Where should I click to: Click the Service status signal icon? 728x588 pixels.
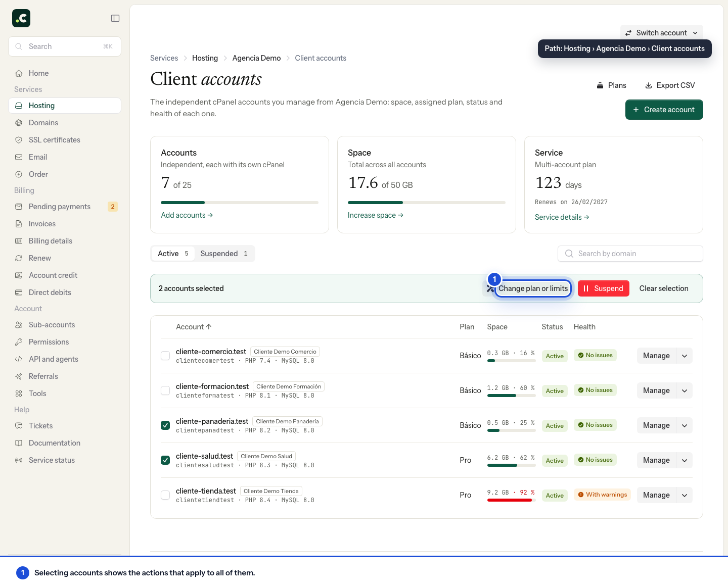(x=19, y=460)
